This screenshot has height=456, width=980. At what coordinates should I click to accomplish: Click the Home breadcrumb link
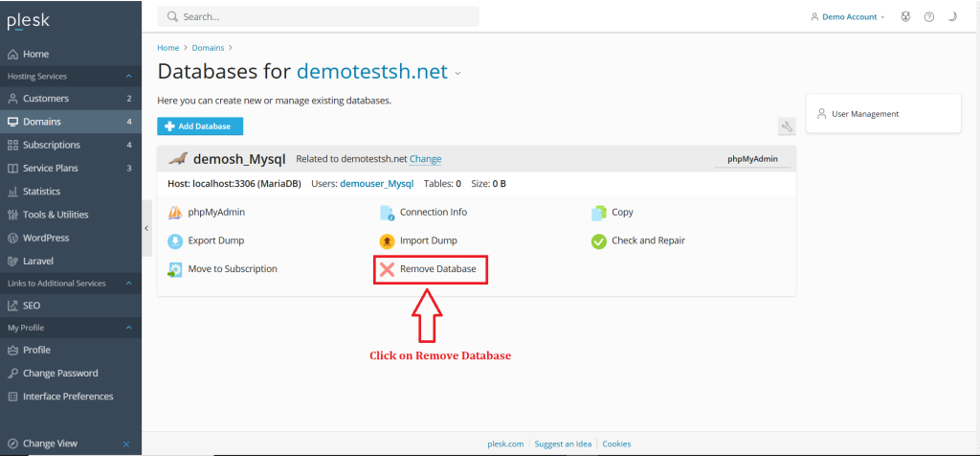[168, 48]
